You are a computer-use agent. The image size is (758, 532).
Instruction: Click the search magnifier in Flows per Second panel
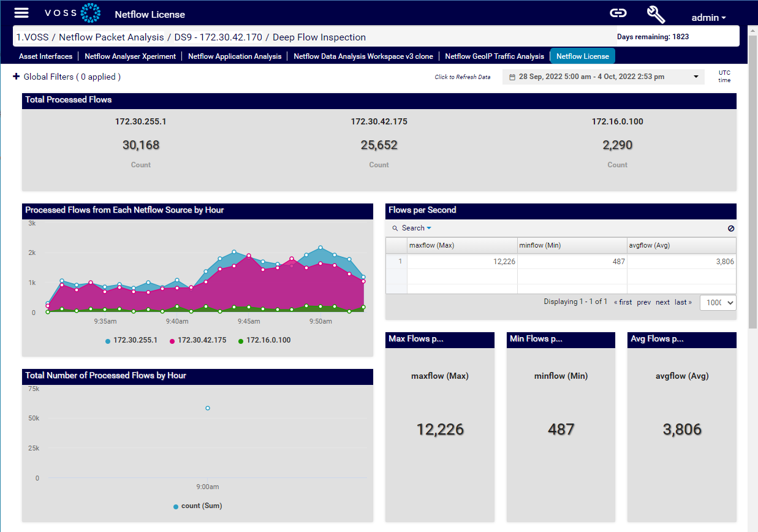[395, 227]
